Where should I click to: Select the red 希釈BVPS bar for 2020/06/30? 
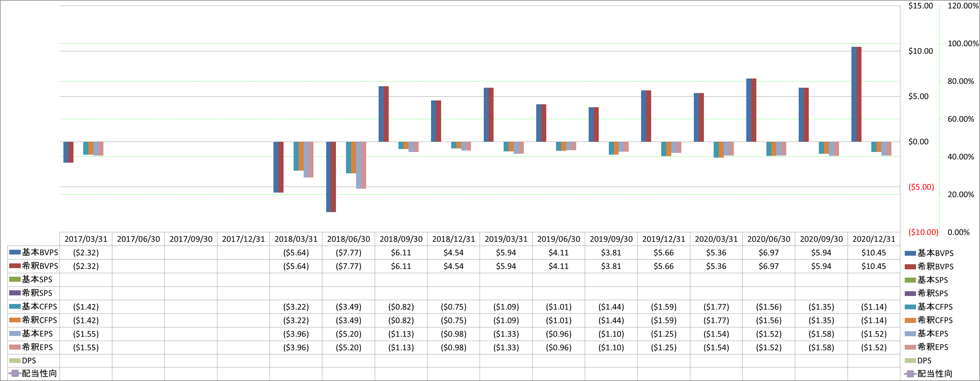pyautogui.click(x=754, y=111)
